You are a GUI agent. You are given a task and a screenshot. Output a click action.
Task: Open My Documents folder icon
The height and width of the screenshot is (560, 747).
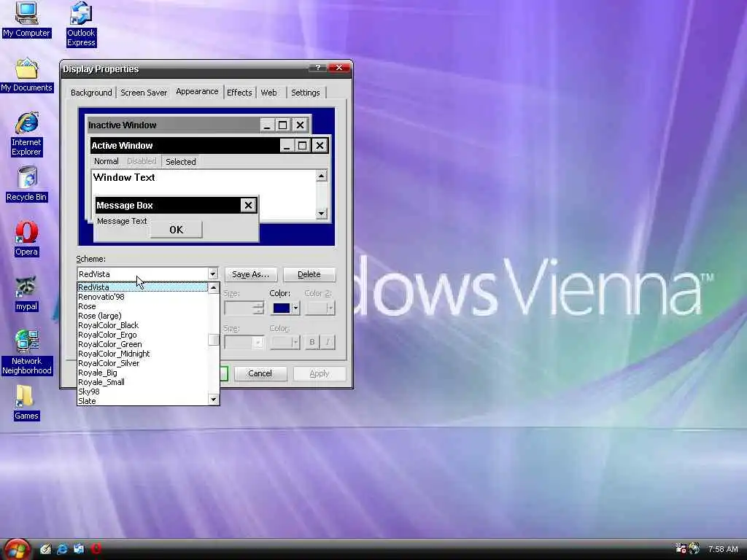pyautogui.click(x=27, y=75)
